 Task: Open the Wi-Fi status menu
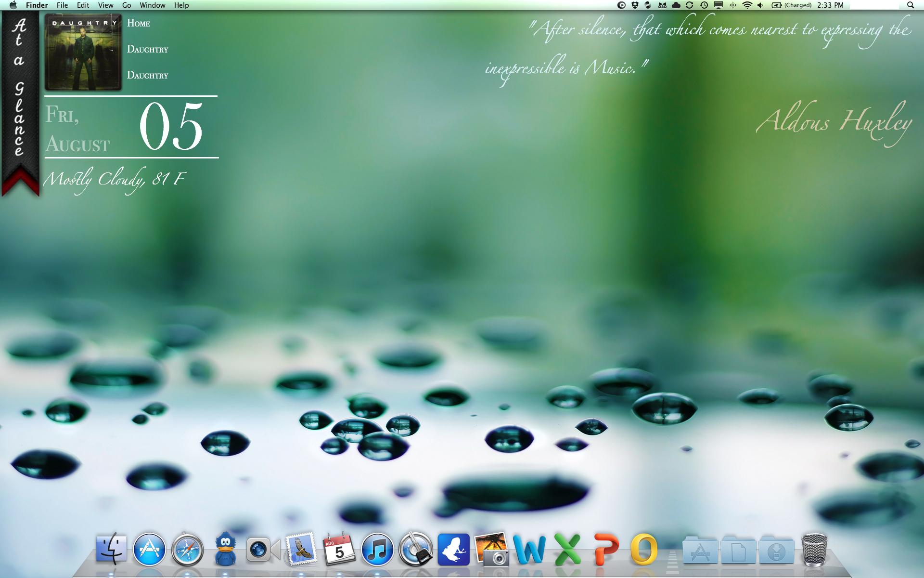click(x=747, y=5)
